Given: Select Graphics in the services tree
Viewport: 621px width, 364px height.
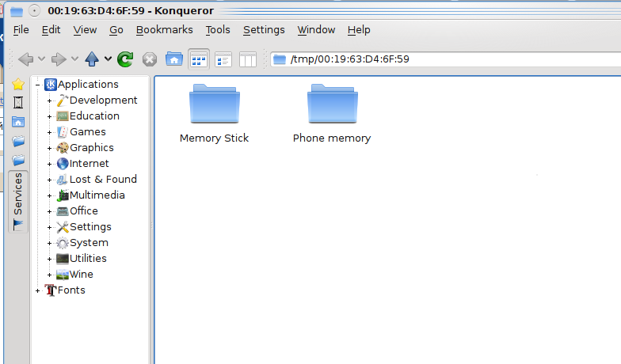Looking at the screenshot, I should click(86, 147).
